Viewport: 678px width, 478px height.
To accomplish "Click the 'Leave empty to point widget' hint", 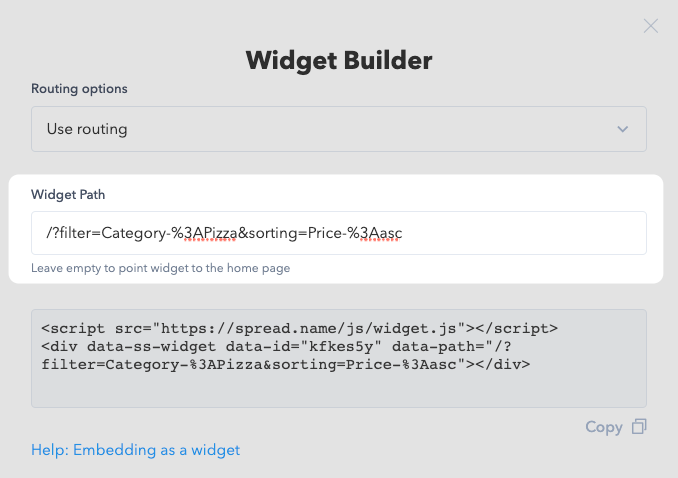I will pos(160,268).
